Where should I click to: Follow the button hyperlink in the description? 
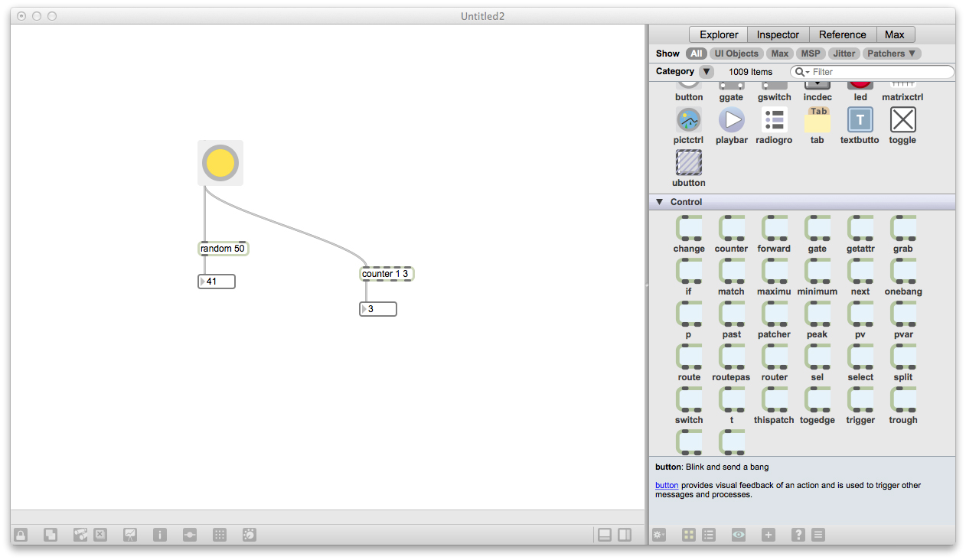666,484
